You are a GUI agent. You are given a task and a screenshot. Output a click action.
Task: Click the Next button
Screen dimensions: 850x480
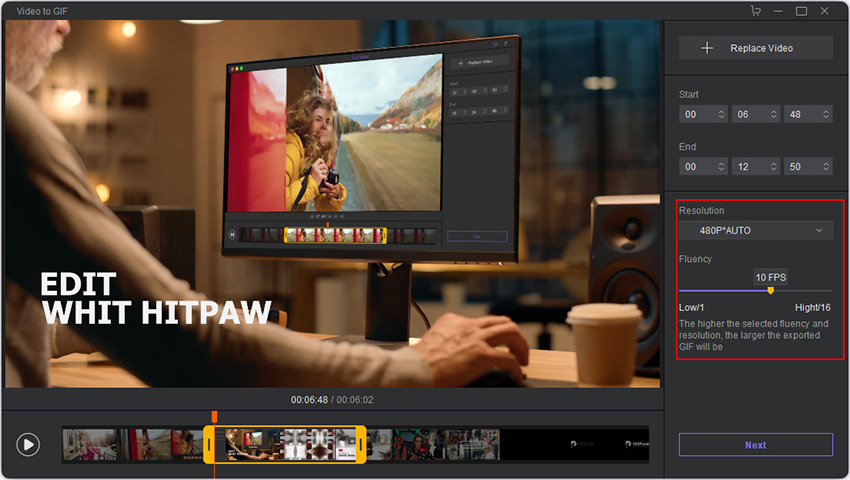pos(756,445)
